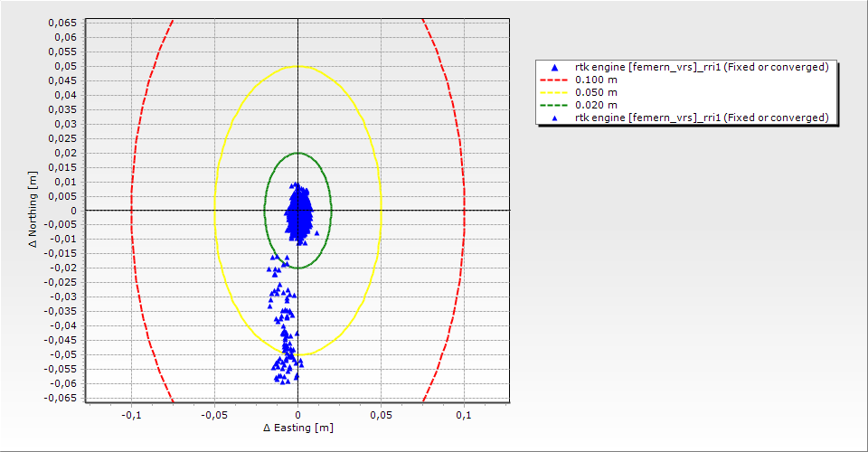The height and width of the screenshot is (452, 868).
Task: Click the yellow dashed line legend symbol
Action: (x=554, y=92)
